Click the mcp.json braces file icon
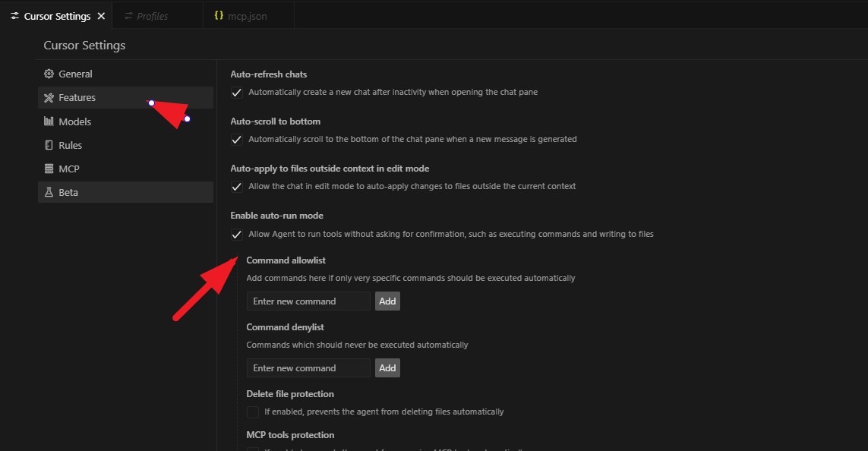868x451 pixels. point(219,15)
